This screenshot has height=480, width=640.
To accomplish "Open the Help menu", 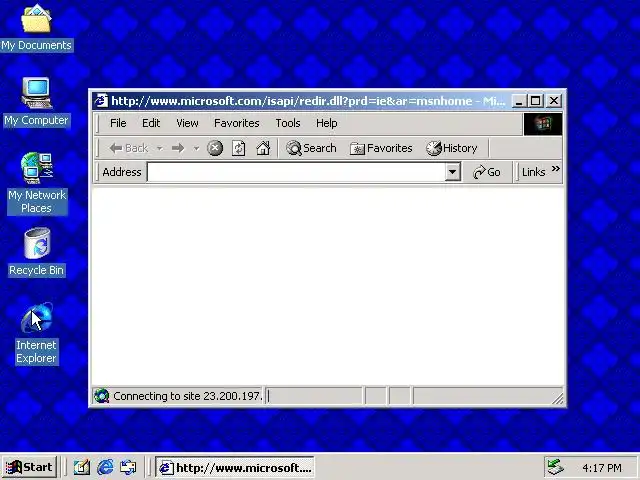I will pos(327,123).
